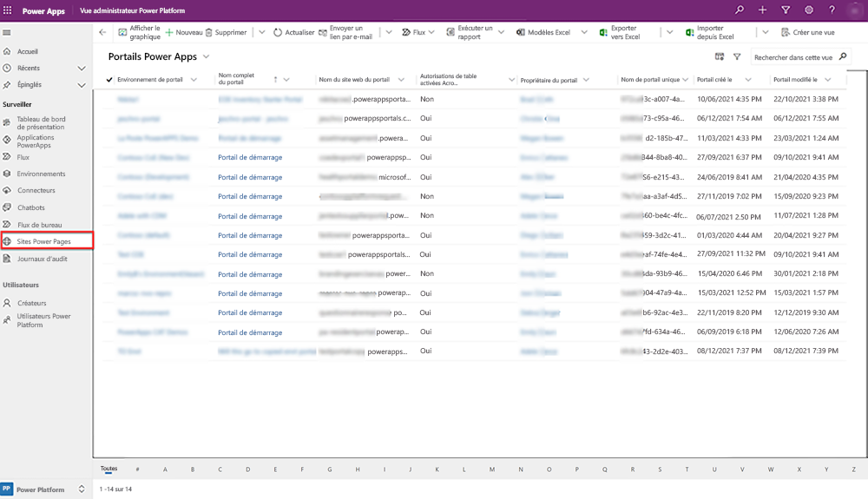Open the Portail créé le column menu
Screen dimensions: 868x499
tap(748, 80)
